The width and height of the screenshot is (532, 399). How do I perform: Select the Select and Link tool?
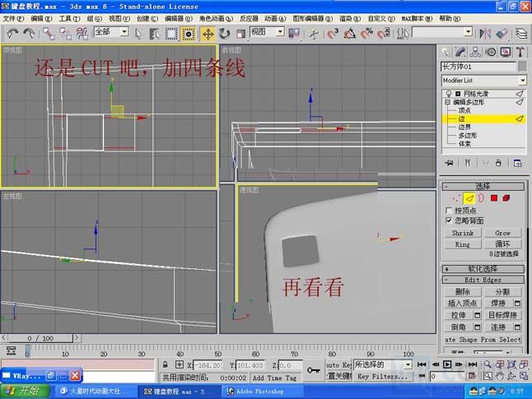[49, 34]
